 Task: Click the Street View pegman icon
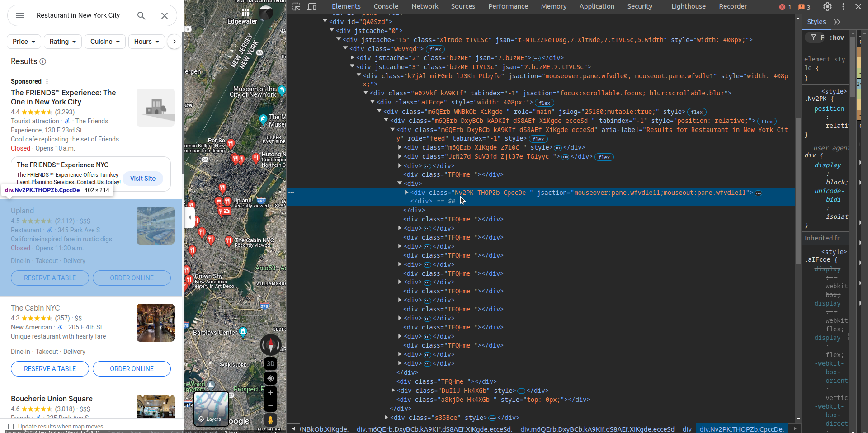[270, 420]
